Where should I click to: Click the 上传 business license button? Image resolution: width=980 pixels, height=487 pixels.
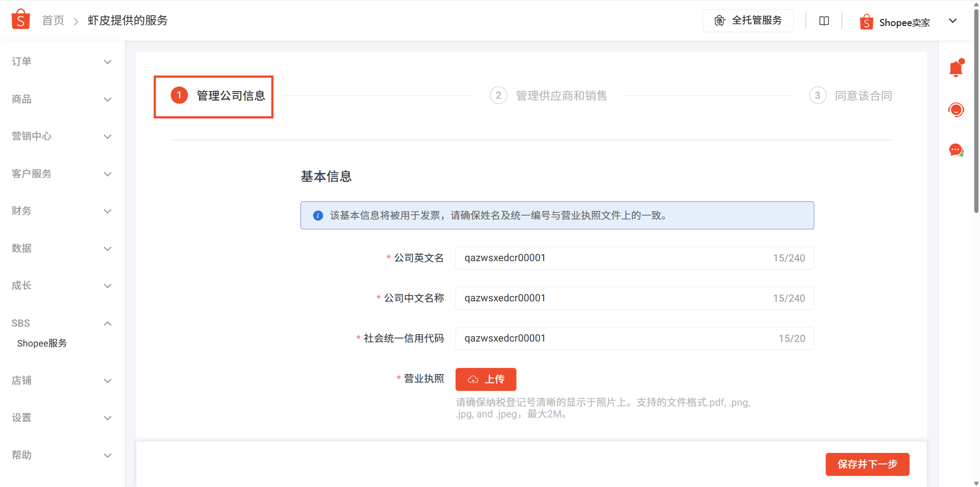pyautogui.click(x=486, y=379)
